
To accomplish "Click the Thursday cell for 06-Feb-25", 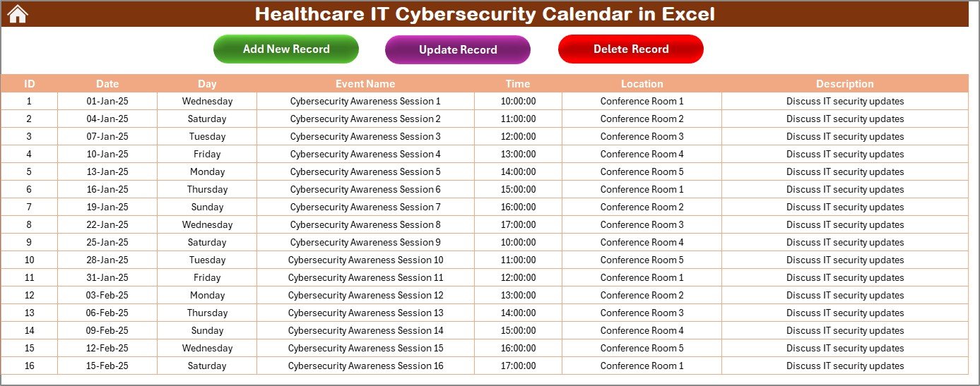I will [x=207, y=313].
